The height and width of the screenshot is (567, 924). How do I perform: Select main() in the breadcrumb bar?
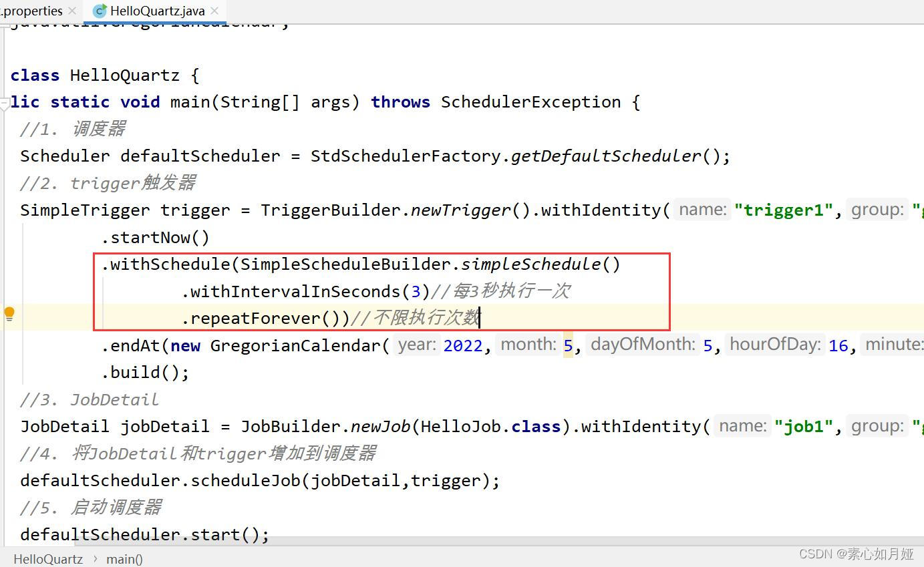pos(125,559)
